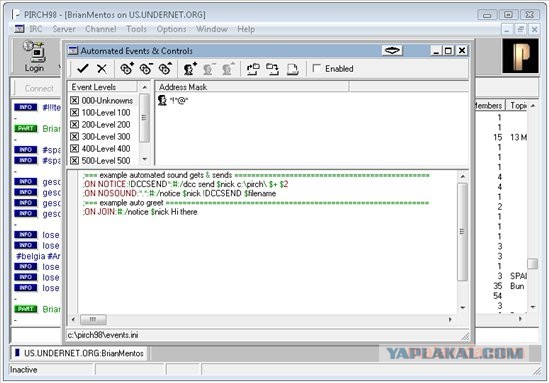Open the Server menu
This screenshot has height=383, width=549.
pyautogui.click(x=64, y=29)
